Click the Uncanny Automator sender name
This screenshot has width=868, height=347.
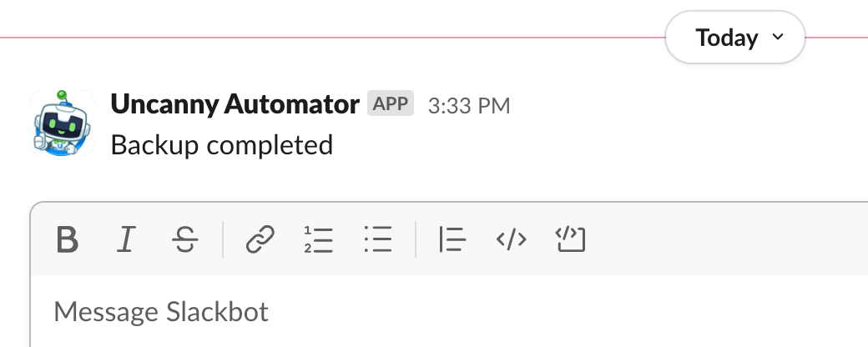(x=235, y=105)
